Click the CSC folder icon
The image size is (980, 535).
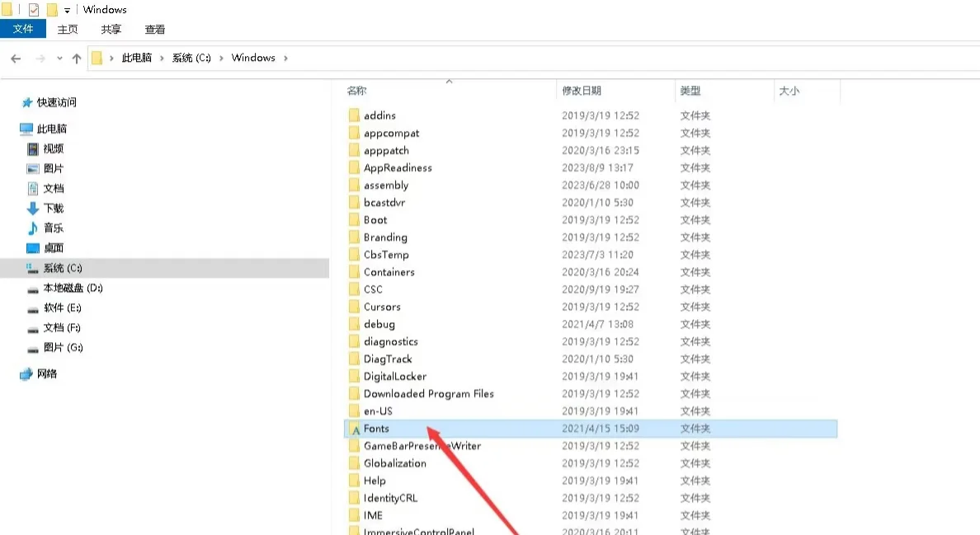[x=354, y=289]
